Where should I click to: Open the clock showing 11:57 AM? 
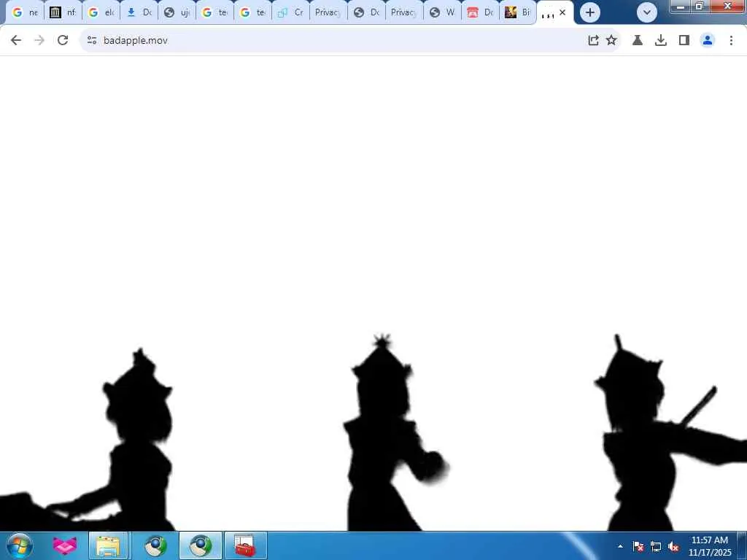[x=709, y=546]
